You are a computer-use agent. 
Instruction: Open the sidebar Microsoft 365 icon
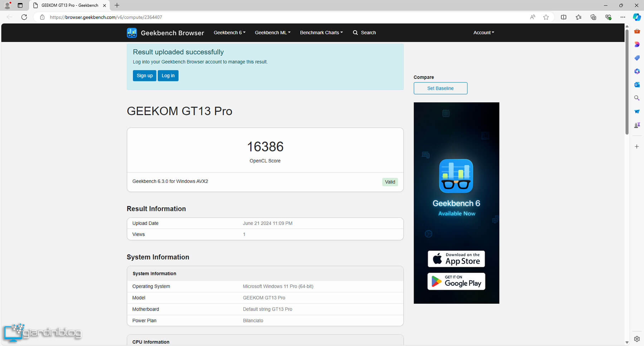(637, 71)
